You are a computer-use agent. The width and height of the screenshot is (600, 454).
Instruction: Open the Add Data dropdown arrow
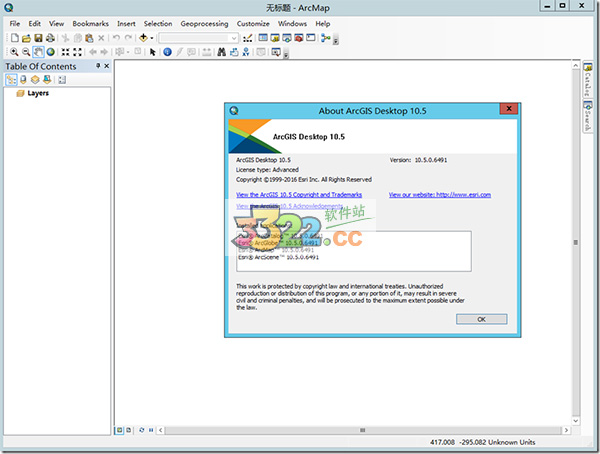click(x=152, y=38)
